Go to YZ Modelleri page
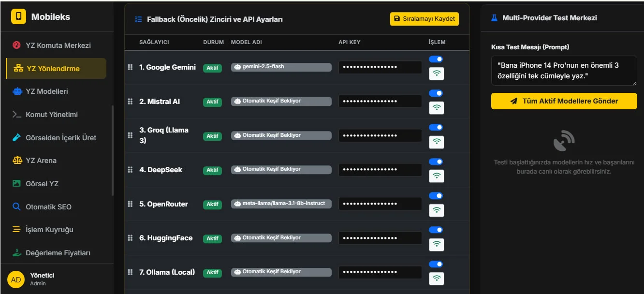This screenshot has height=294, width=644. coord(56,91)
